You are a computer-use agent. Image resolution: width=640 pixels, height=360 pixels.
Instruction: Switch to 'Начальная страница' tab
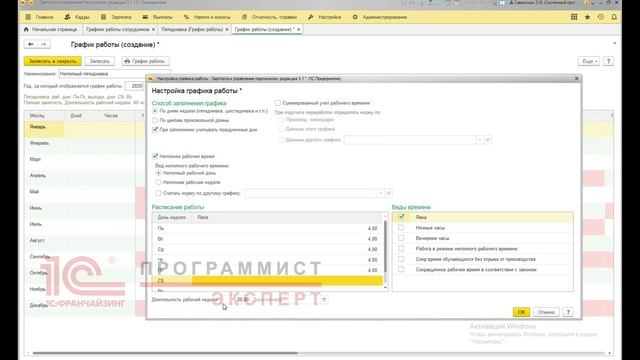click(51, 29)
